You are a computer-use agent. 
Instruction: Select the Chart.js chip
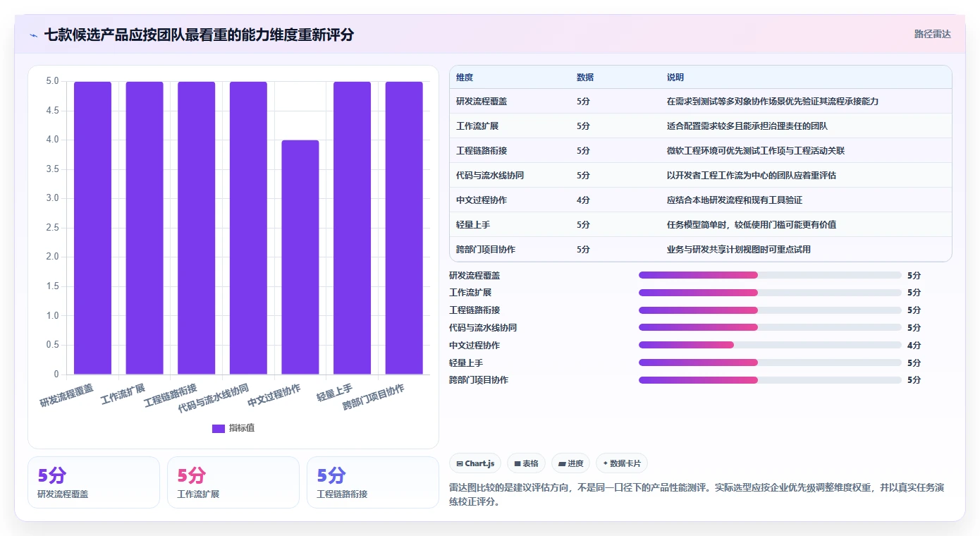click(475, 463)
